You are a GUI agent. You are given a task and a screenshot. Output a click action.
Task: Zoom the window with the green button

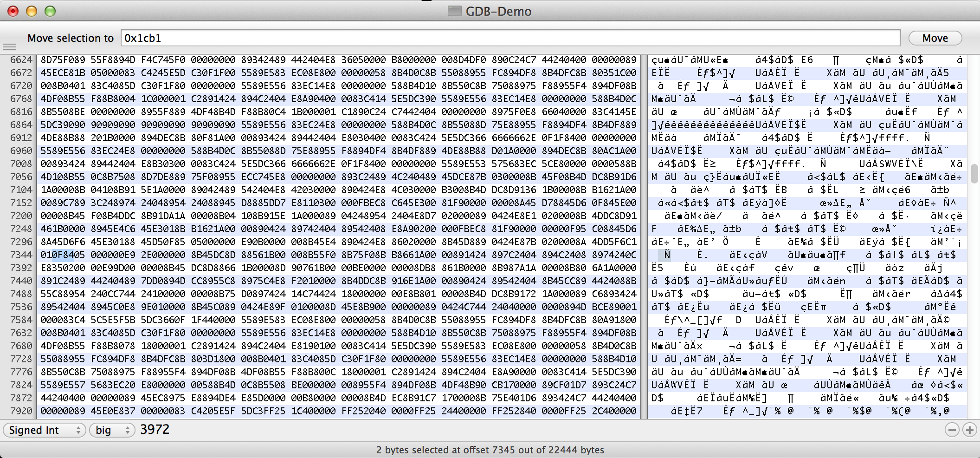(x=50, y=11)
